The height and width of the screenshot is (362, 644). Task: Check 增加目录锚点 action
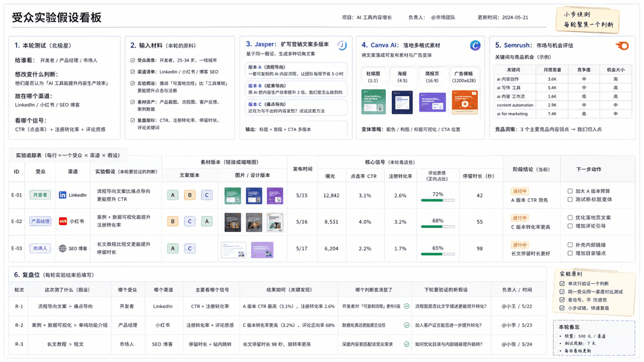570,253
